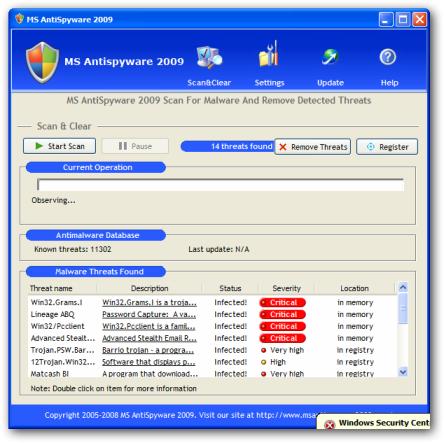Click the threat list scroll up arrow
The height and width of the screenshot is (443, 444).
[403, 287]
